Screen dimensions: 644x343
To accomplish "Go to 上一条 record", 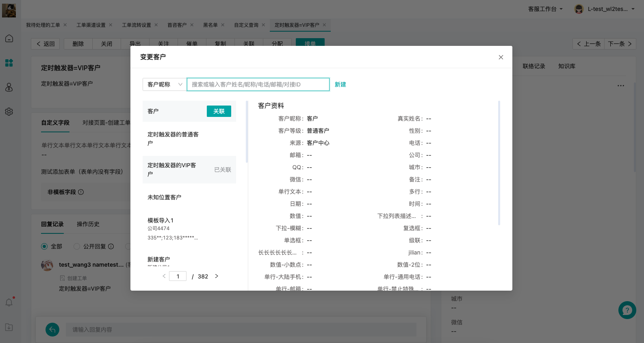I will click(x=588, y=44).
